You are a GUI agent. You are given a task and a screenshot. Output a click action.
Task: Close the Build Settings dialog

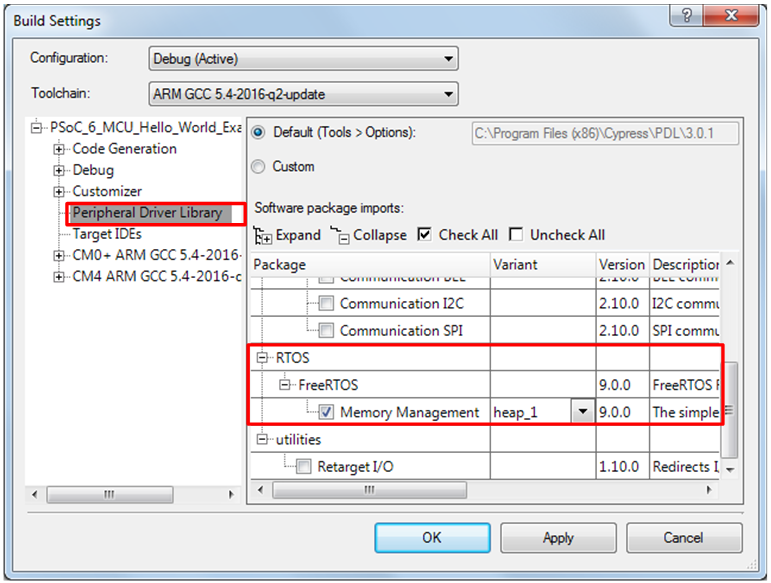[x=732, y=16]
